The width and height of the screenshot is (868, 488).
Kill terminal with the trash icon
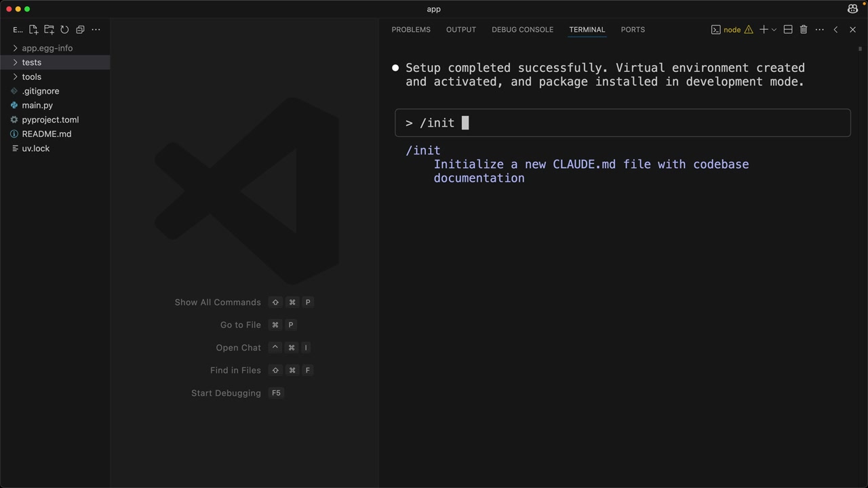point(804,30)
